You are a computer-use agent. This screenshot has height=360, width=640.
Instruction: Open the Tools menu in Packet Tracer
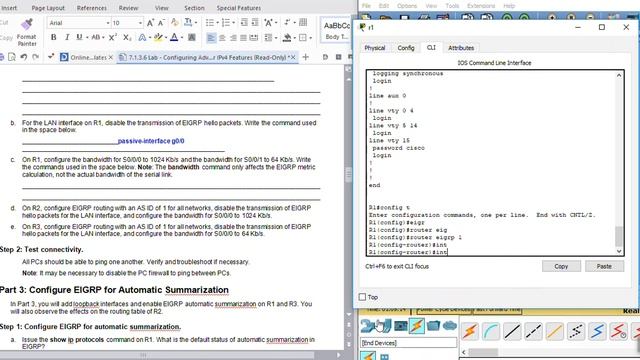pos(452,6)
